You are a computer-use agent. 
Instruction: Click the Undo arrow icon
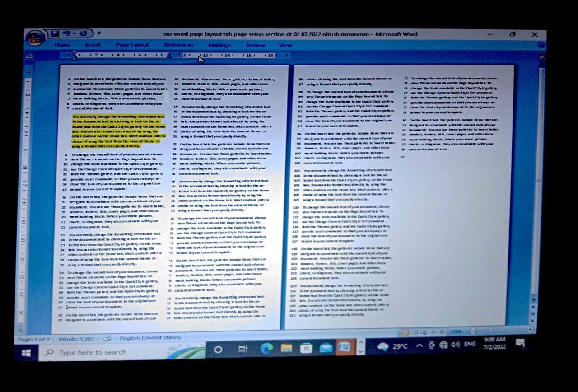pos(66,34)
